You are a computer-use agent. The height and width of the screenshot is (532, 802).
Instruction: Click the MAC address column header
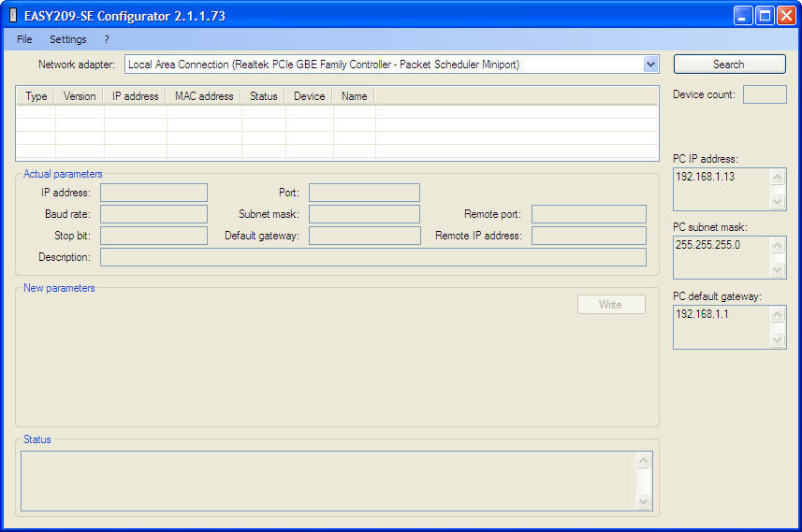coord(204,96)
